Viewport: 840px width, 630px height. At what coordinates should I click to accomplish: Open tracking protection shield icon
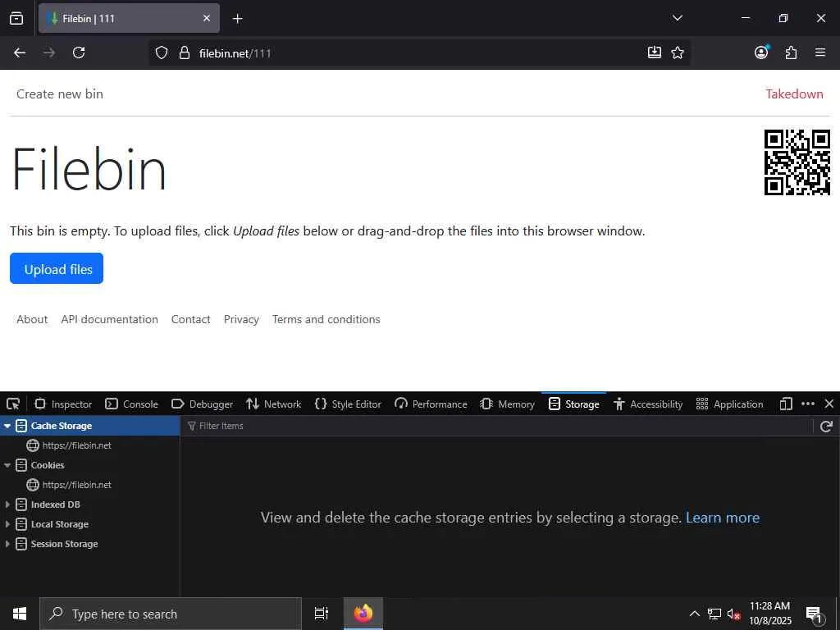pyautogui.click(x=162, y=52)
